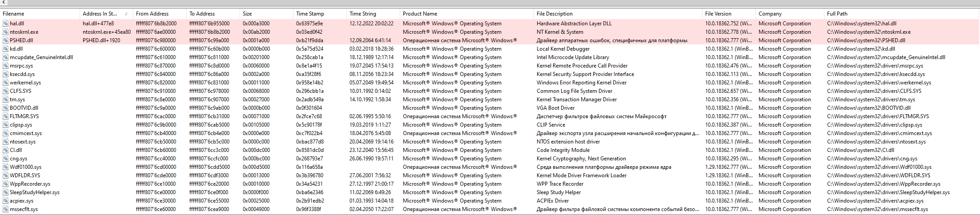Click the hal.dll file icon
980x215 pixels.
5,24
